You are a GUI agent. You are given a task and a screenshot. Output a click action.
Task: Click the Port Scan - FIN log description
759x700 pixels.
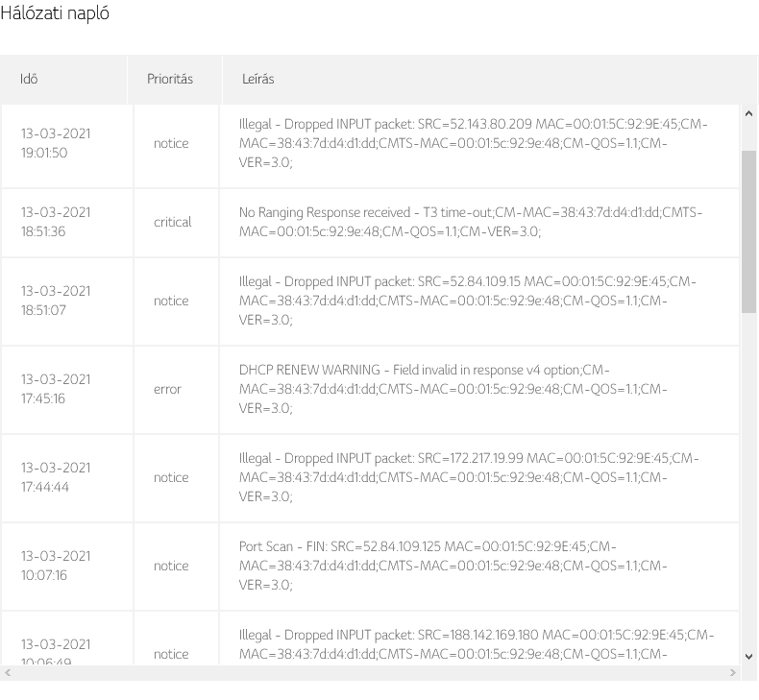pyautogui.click(x=453, y=566)
